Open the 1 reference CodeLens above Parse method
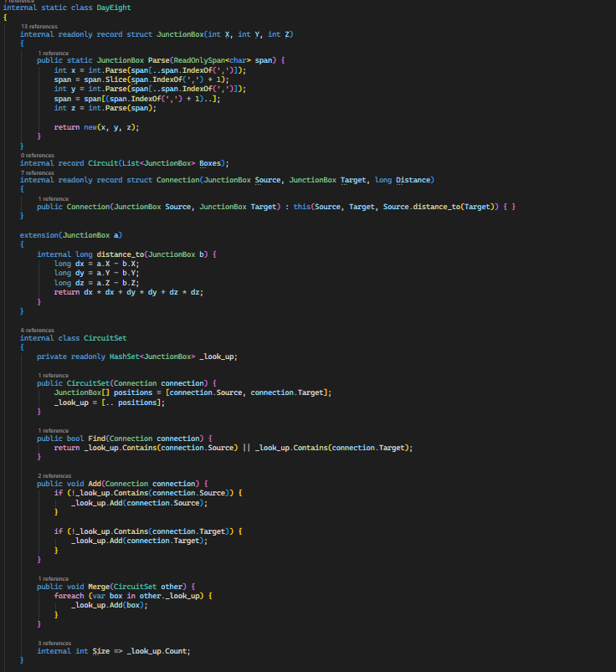 click(x=54, y=54)
